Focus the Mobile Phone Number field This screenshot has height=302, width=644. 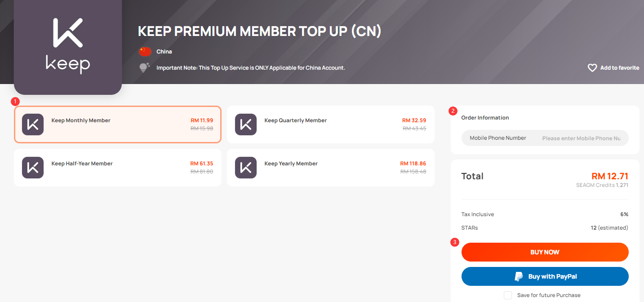coord(545,138)
